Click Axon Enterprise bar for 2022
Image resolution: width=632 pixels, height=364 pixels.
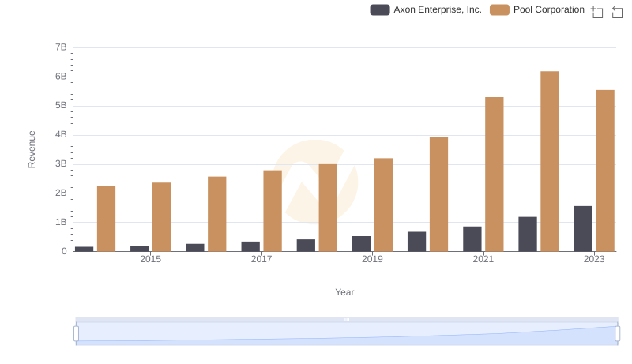click(x=528, y=234)
